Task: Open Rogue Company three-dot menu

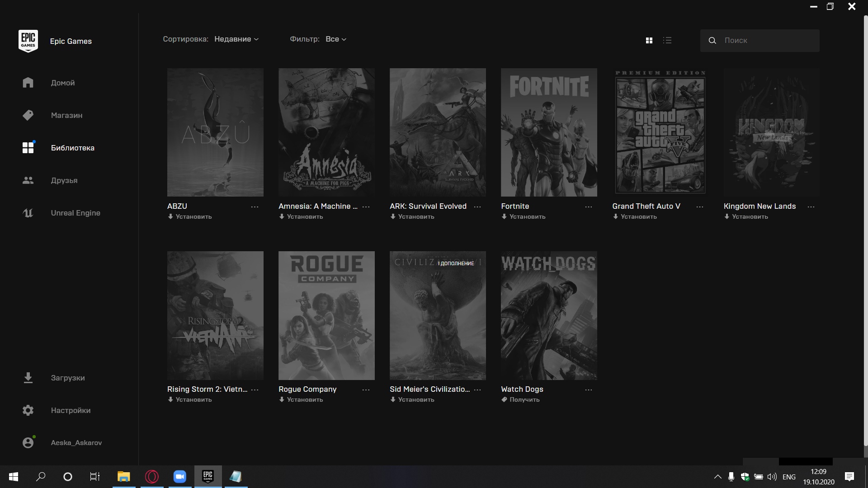Action: pos(366,389)
